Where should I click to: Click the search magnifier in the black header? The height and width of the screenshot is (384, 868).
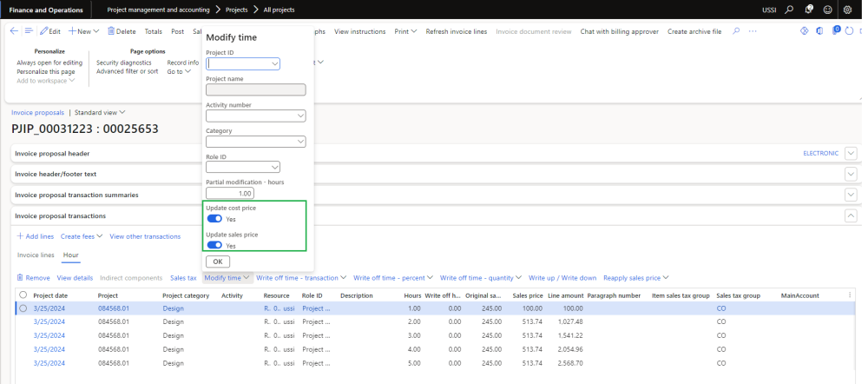pyautogui.click(x=788, y=10)
